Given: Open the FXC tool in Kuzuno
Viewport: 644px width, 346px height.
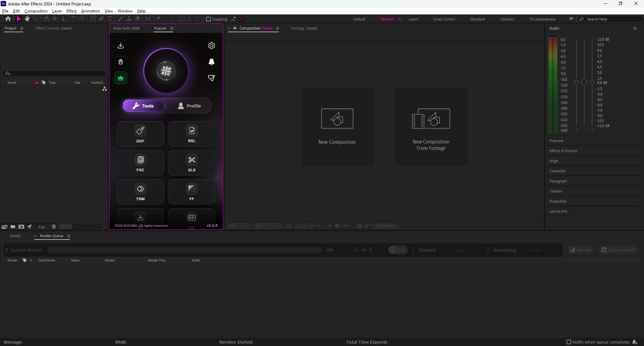Looking at the screenshot, I should click(x=140, y=163).
